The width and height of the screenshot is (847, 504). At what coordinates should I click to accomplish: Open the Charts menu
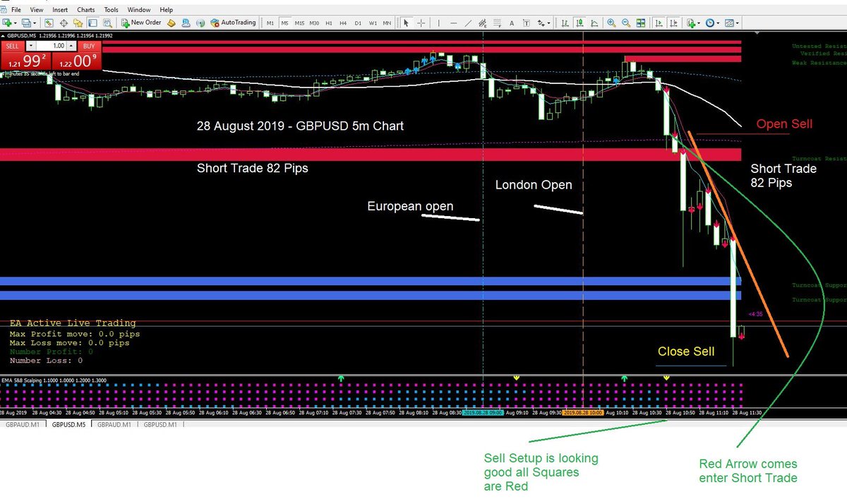(86, 10)
